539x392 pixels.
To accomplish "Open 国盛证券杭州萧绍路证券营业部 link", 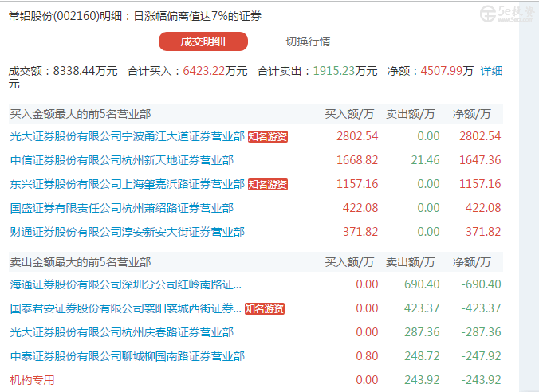I will 122,208.
